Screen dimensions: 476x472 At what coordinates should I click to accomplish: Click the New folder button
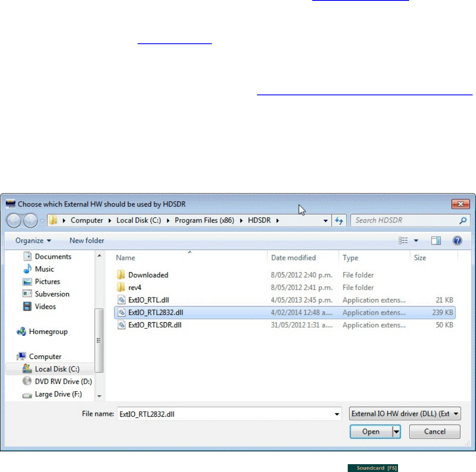[87, 241]
